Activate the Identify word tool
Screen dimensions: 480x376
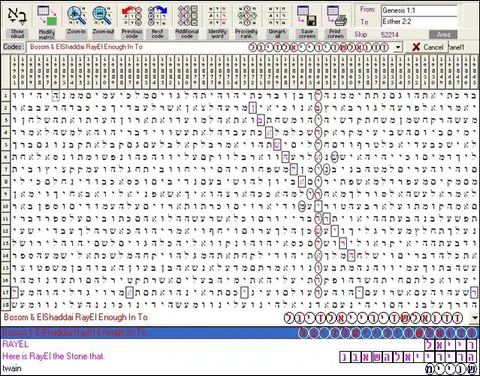[x=217, y=16]
